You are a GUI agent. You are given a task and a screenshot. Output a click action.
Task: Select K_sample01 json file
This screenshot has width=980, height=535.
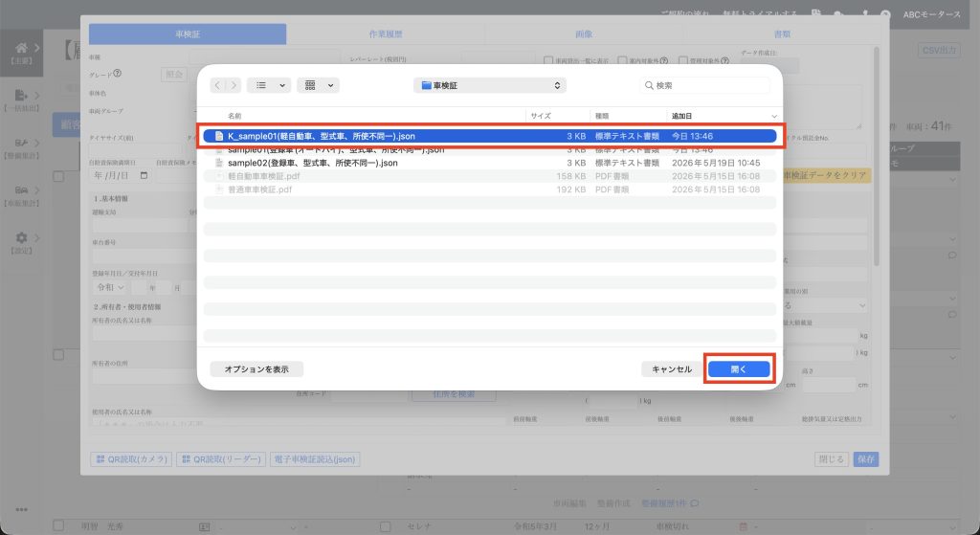pyautogui.click(x=490, y=136)
